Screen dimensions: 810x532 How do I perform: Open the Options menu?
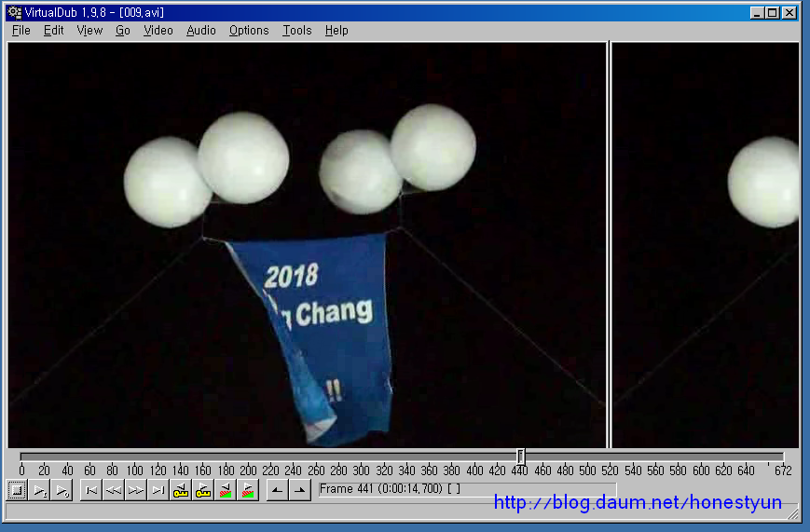click(x=249, y=31)
